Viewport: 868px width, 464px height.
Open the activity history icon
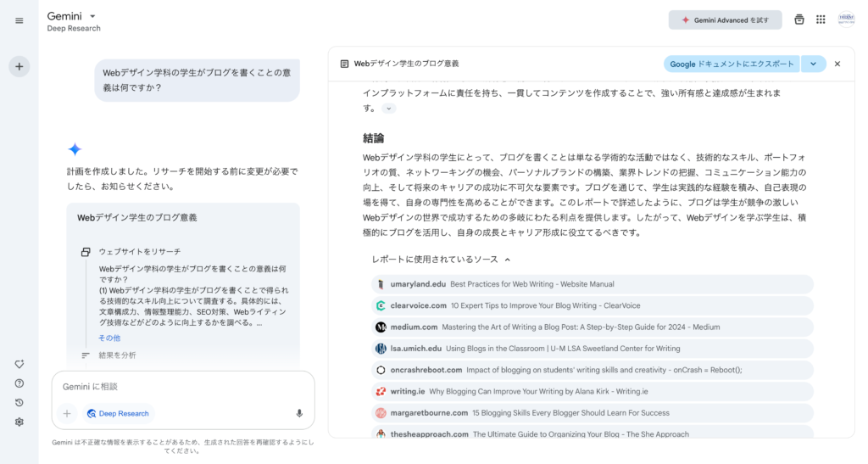[19, 402]
